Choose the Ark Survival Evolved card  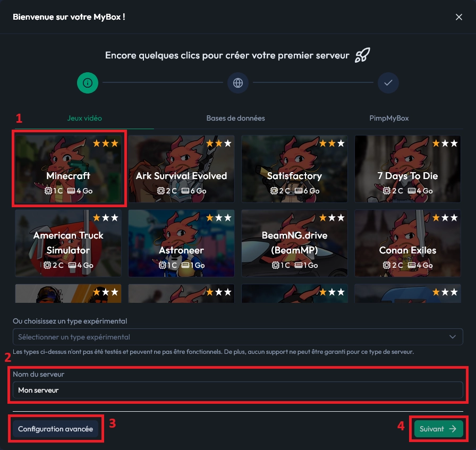point(181,169)
